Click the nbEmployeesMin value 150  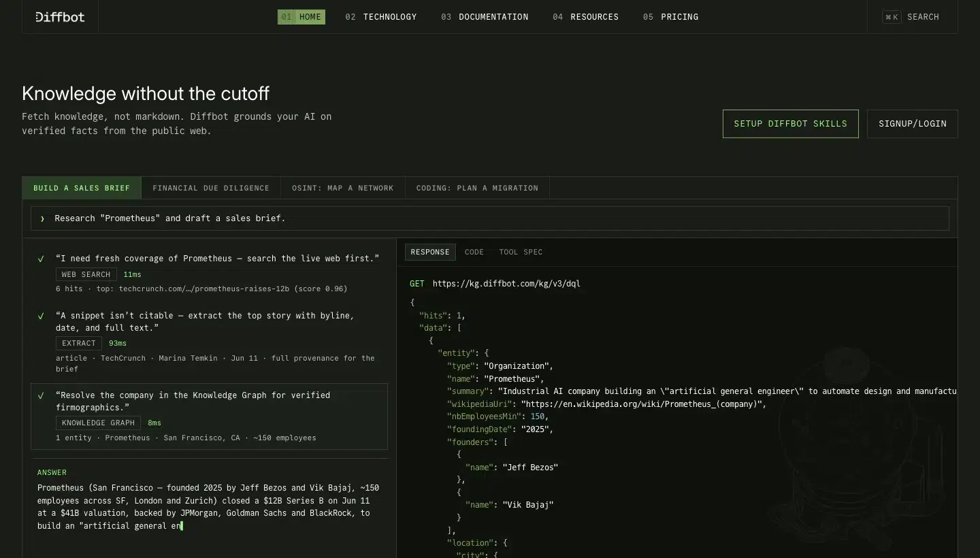click(x=538, y=416)
